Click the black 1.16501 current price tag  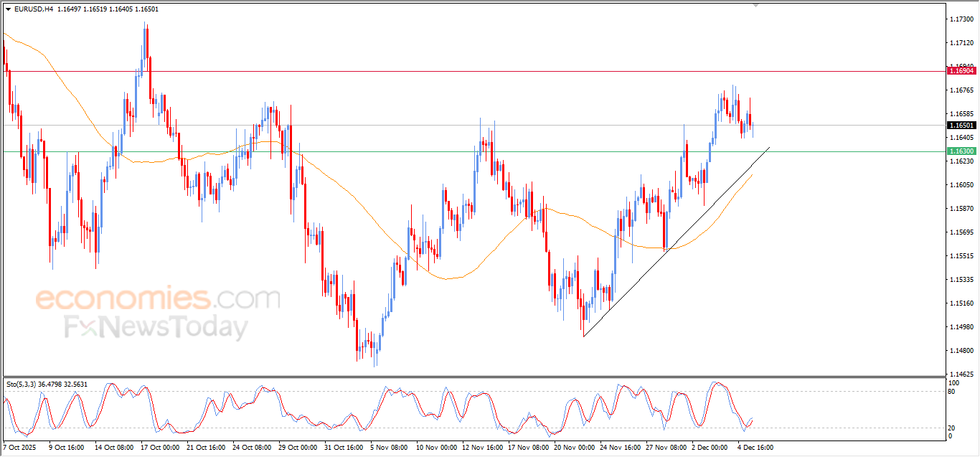click(x=961, y=126)
